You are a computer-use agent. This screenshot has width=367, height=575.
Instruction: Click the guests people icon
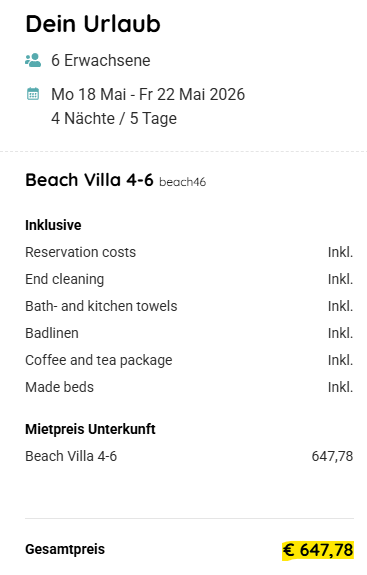[x=33, y=60]
